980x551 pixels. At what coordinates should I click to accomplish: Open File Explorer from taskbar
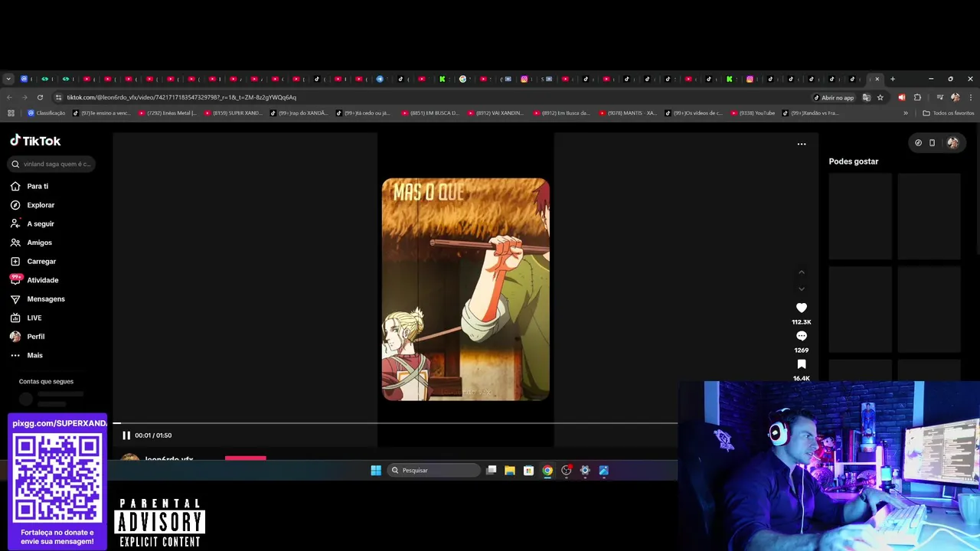coord(510,471)
